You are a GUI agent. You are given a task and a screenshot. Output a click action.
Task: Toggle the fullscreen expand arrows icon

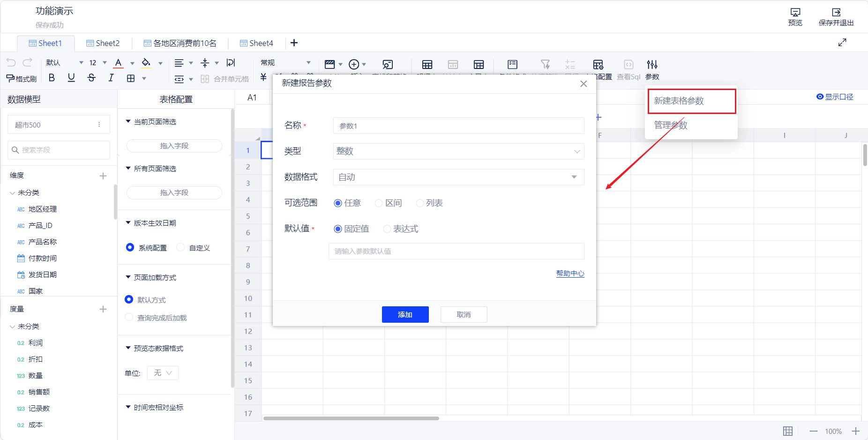[842, 43]
